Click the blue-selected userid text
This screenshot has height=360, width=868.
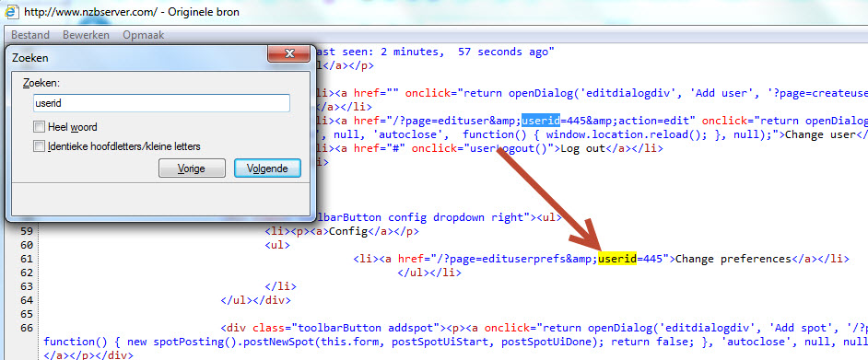pos(541,120)
